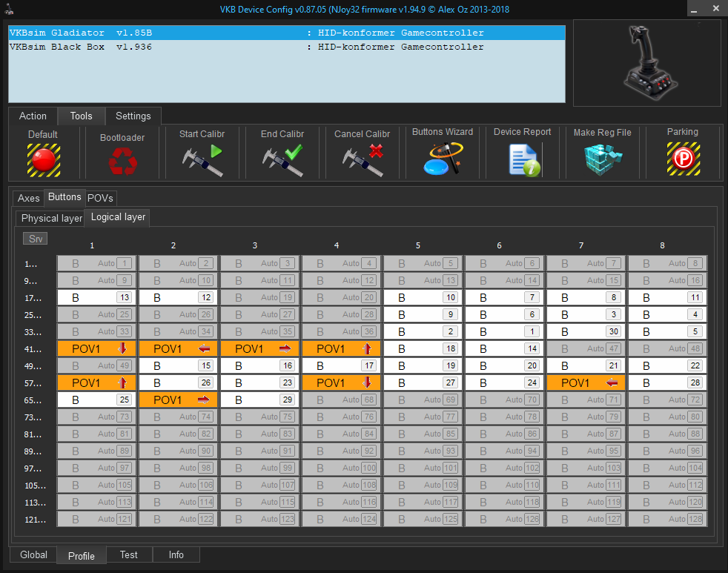Screen dimensions: 728x573
Task: Select the Physical layer tab
Action: click(50, 218)
